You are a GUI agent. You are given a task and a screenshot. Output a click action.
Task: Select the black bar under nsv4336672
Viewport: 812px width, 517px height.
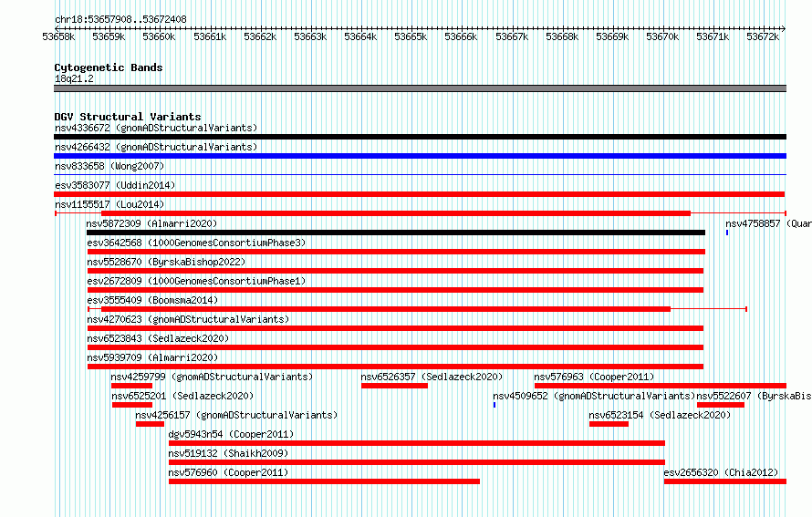point(420,137)
